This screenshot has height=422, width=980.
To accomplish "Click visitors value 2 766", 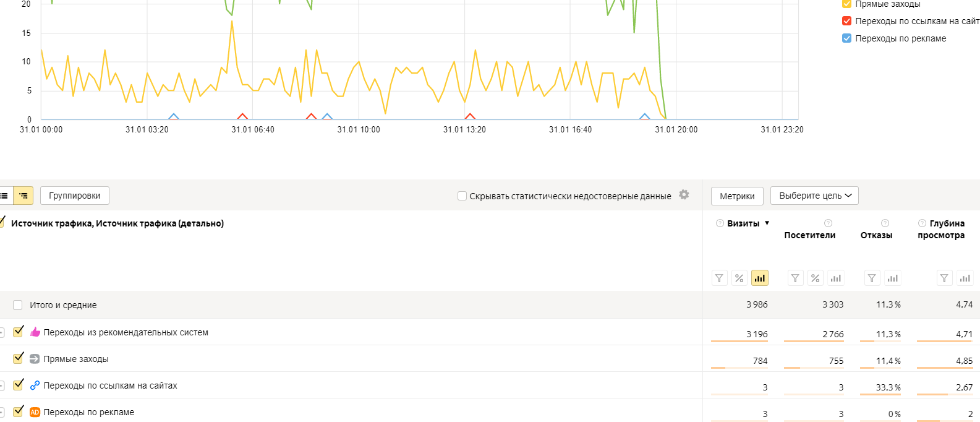I will pos(833,334).
